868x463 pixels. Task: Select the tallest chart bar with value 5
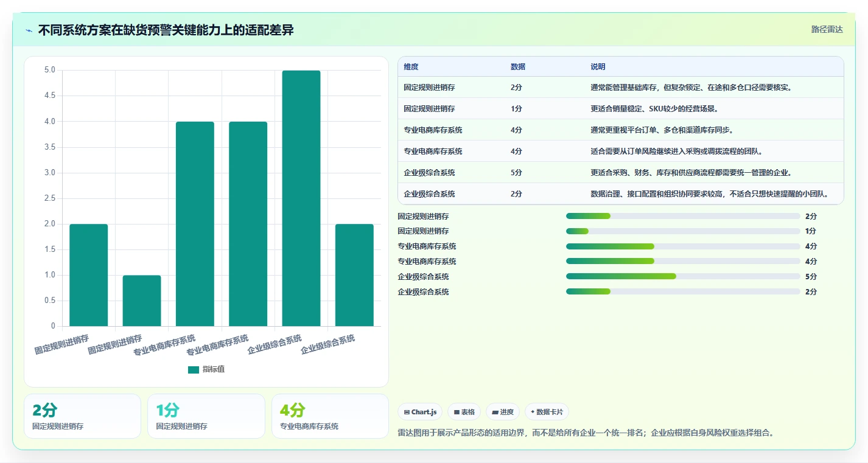tap(301, 198)
